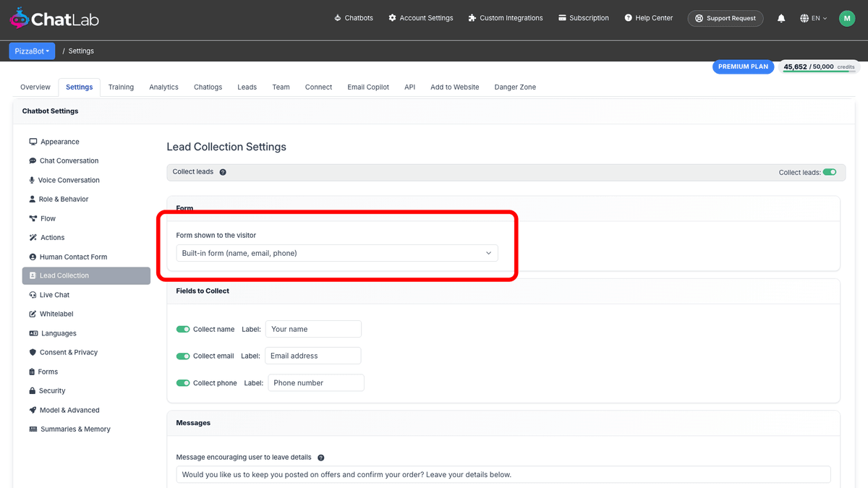Click the Settings breadcrumb text
The image size is (868, 488).
pos(81,51)
